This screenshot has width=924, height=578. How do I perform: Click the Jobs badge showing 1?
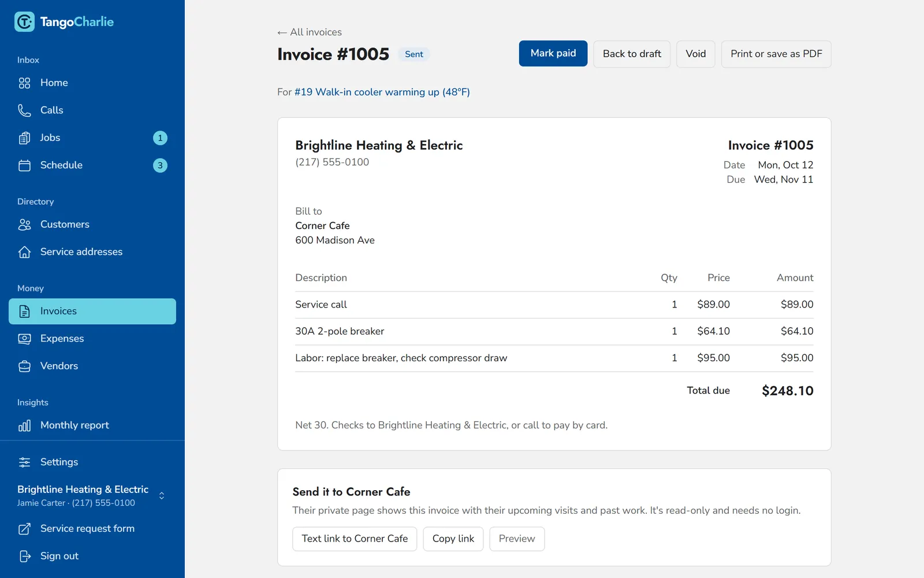click(x=160, y=138)
